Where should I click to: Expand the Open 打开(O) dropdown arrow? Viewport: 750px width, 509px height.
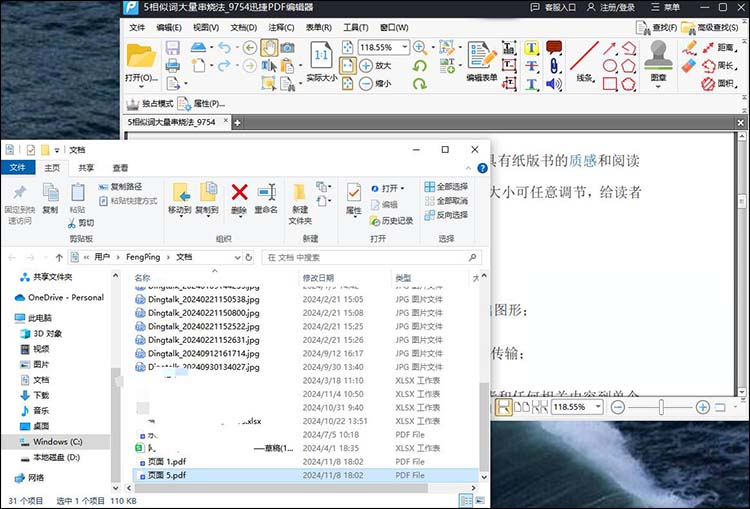pos(141,87)
